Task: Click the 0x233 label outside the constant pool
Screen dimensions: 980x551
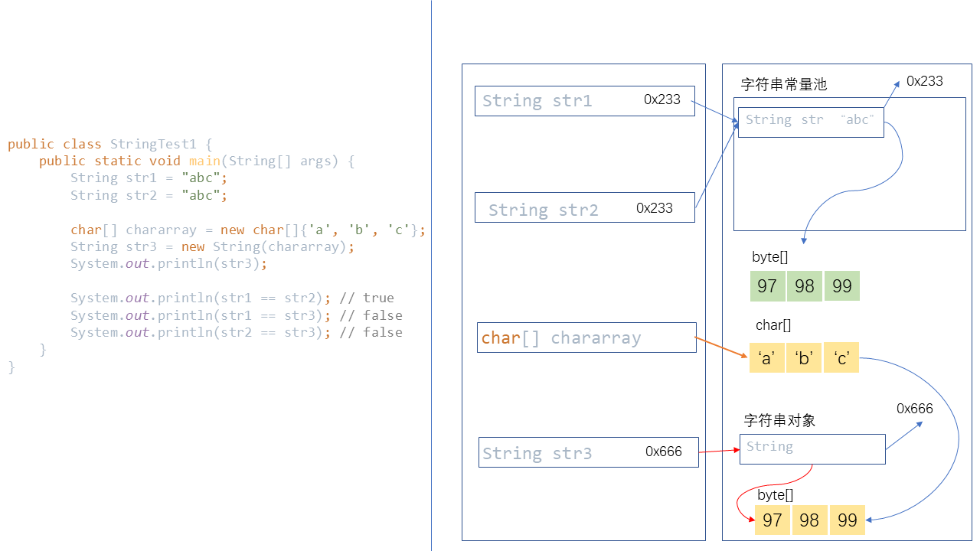Action: tap(925, 81)
